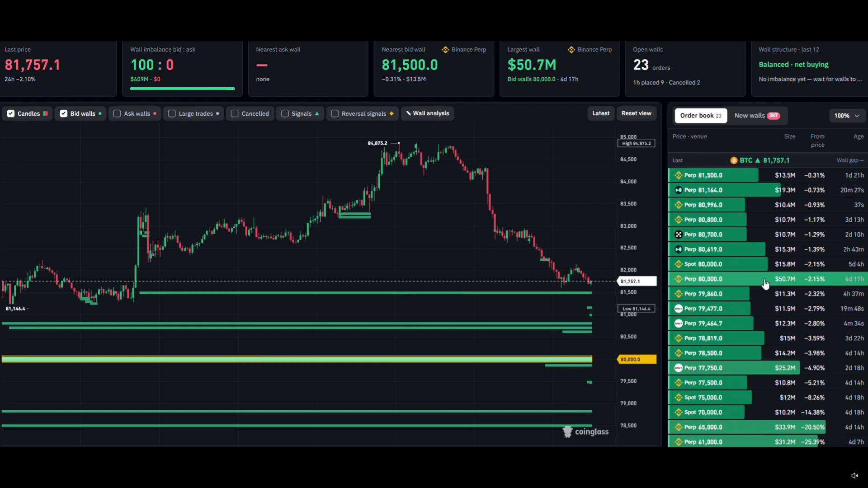Check the Reversal signals option
868x488 pixels.
pyautogui.click(x=335, y=113)
